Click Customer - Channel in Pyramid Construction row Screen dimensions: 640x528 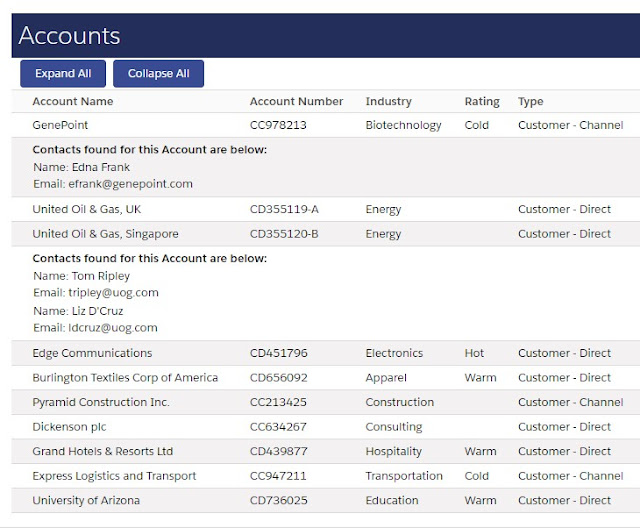pos(571,402)
